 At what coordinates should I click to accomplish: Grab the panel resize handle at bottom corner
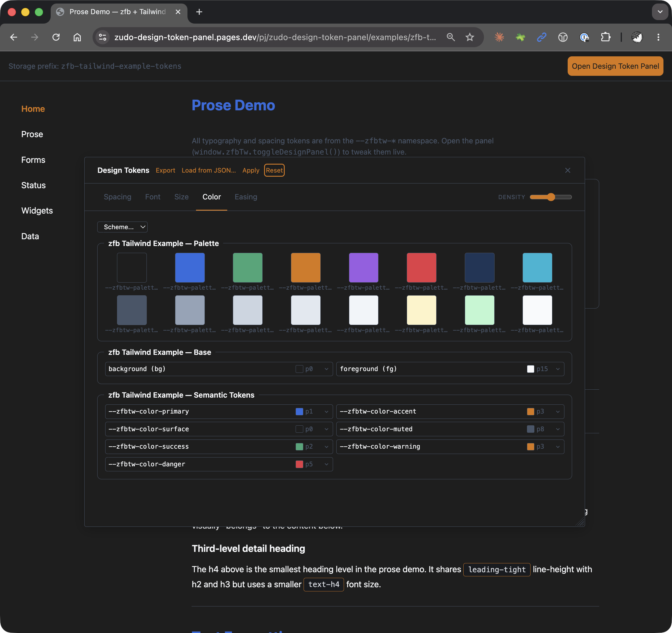tap(580, 522)
